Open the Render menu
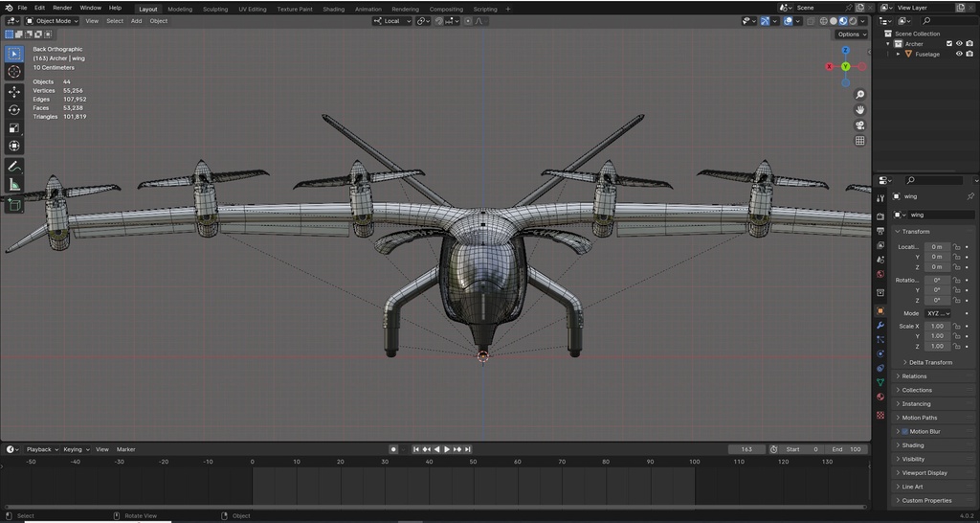This screenshot has width=980, height=523. 62,8
